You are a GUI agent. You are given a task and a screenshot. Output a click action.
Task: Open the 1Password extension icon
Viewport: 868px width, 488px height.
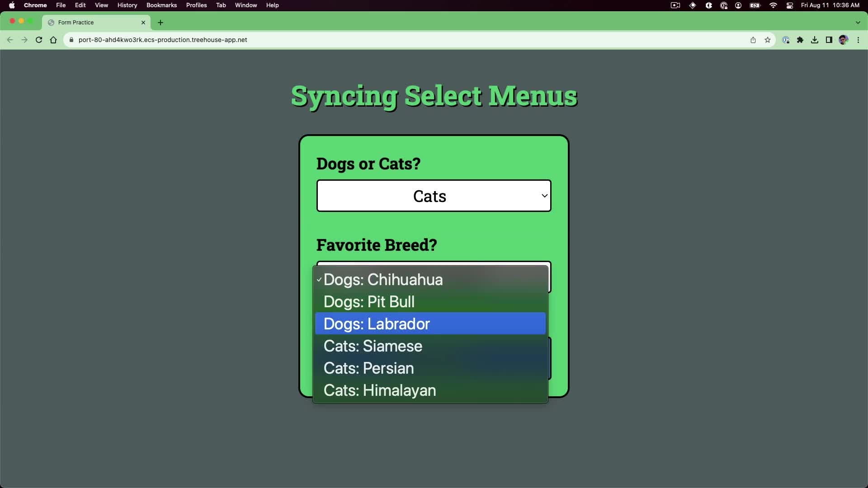tap(786, 40)
